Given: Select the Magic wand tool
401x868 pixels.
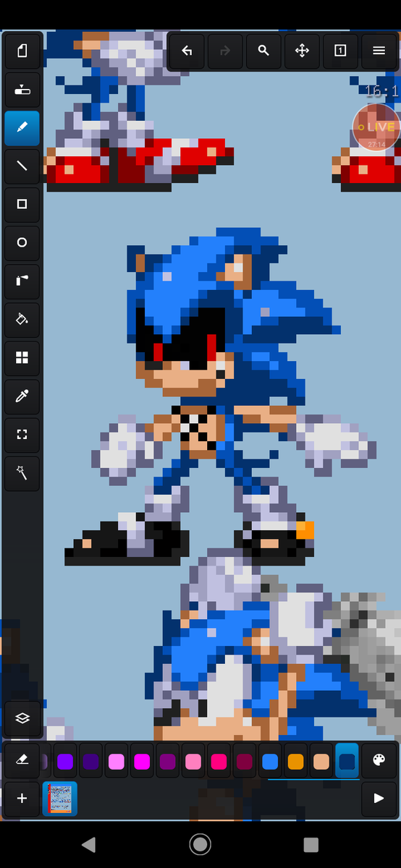Looking at the screenshot, I should click(22, 472).
